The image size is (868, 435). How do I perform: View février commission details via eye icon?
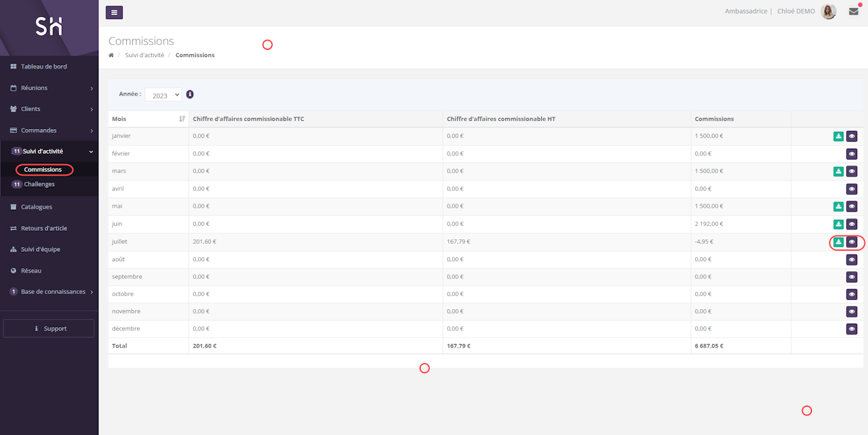click(x=852, y=154)
